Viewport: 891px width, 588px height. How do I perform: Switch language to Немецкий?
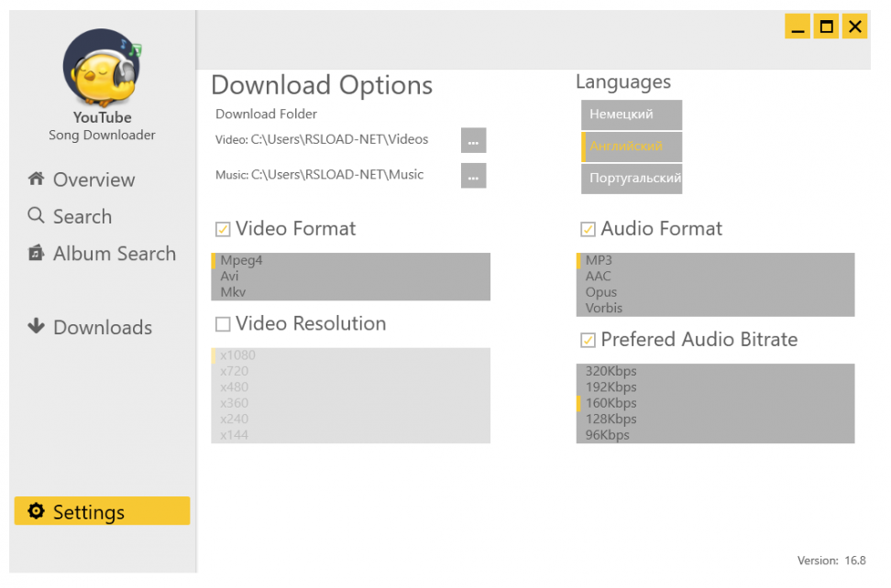(x=632, y=114)
